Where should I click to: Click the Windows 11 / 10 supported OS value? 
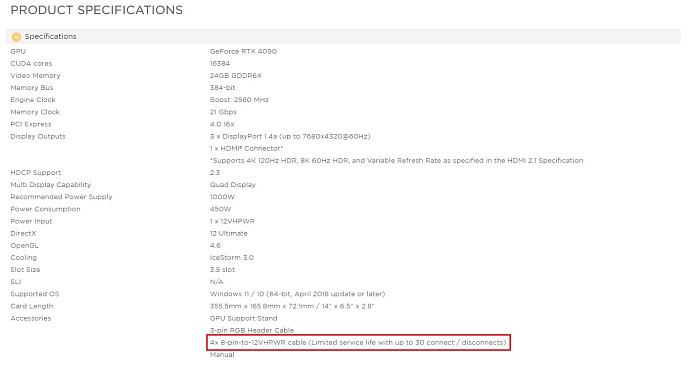click(x=297, y=294)
